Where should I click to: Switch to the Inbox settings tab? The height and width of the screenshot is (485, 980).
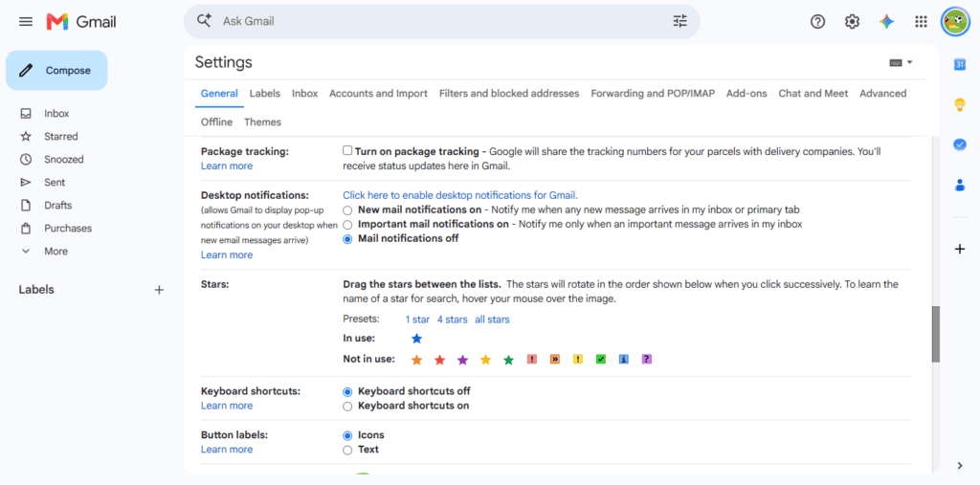point(305,93)
